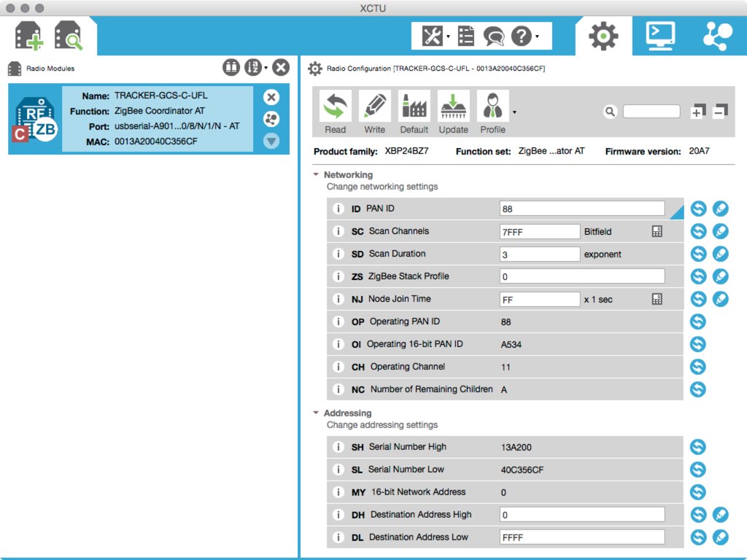Click the Add radio module icon
Image resolution: width=747 pixels, height=560 pixels.
(29, 36)
